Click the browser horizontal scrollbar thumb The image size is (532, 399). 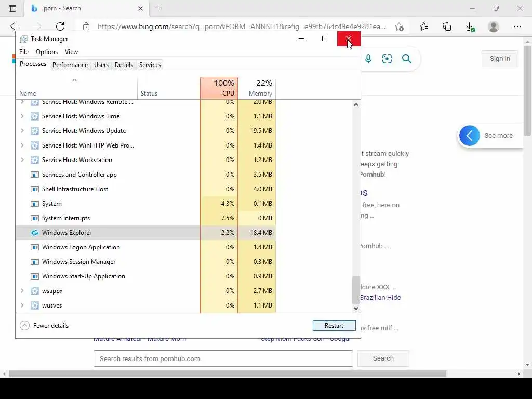pyautogui.click(x=228, y=374)
